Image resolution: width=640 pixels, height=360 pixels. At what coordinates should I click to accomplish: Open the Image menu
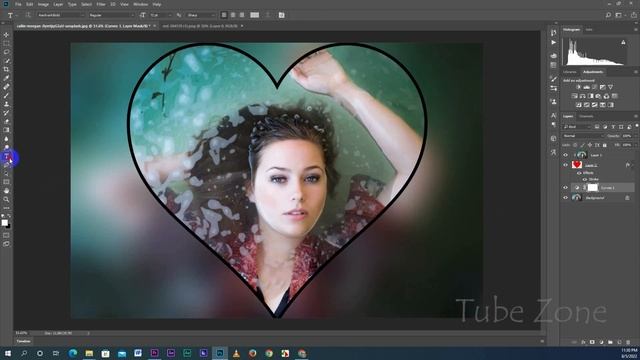(43, 4)
